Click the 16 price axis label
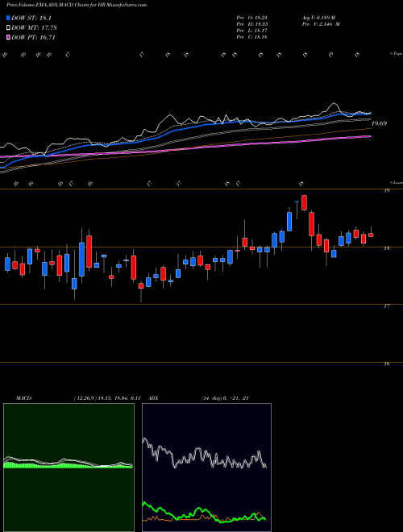Viewport: 403px width, 532px height. 386,364
